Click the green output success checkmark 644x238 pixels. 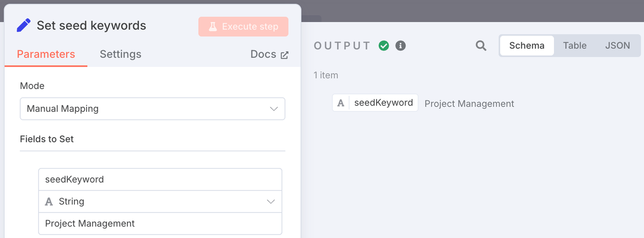coord(384,46)
